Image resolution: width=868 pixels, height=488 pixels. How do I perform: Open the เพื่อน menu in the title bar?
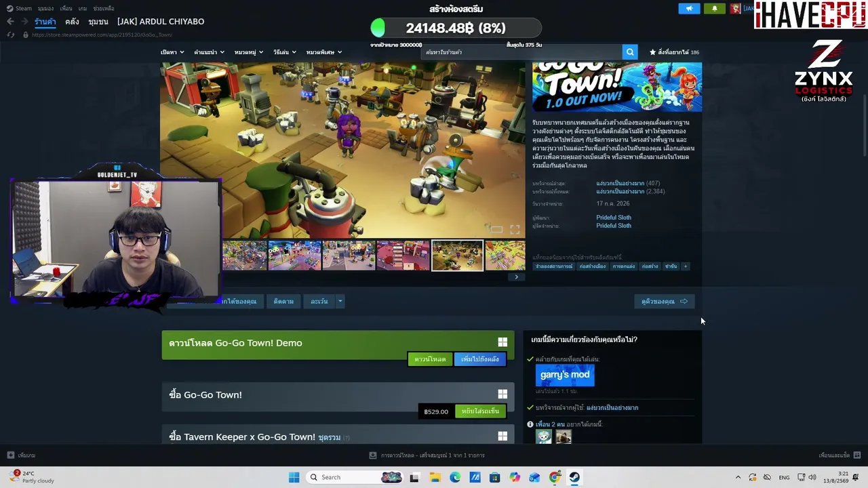66,9
